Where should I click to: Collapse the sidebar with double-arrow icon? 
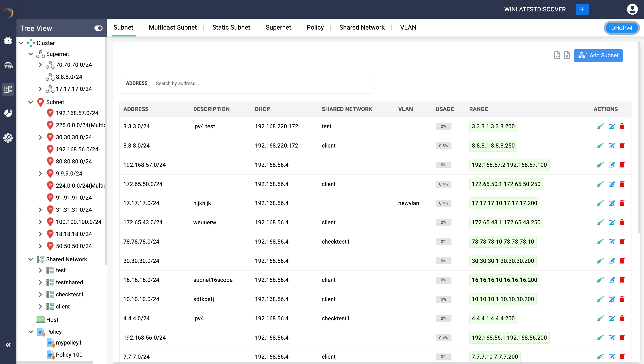[x=8, y=345]
